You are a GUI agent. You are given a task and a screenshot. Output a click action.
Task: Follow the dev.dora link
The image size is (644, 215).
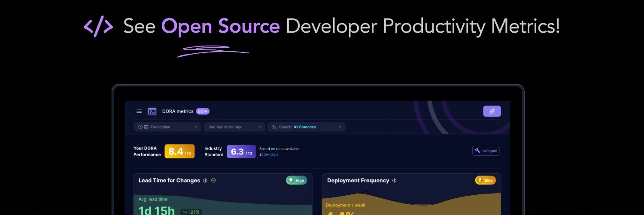(271, 154)
